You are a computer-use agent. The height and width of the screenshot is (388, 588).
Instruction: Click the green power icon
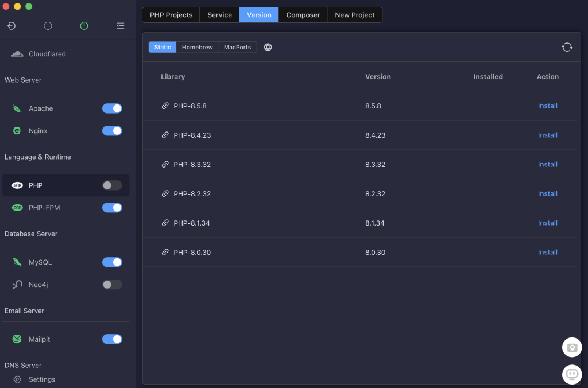pyautogui.click(x=84, y=26)
